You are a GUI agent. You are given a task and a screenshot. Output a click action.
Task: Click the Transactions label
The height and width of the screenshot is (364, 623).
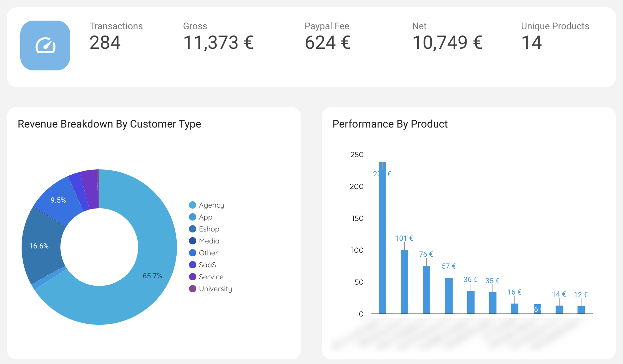click(116, 26)
